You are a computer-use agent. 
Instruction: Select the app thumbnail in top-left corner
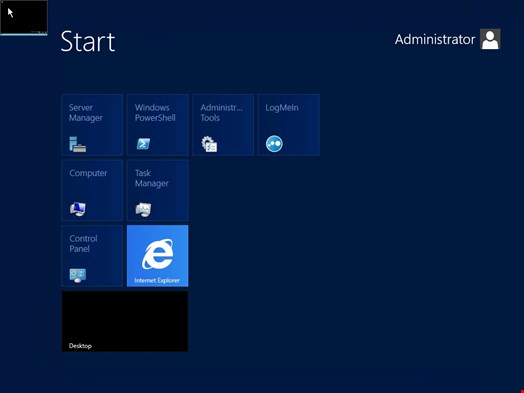click(24, 17)
